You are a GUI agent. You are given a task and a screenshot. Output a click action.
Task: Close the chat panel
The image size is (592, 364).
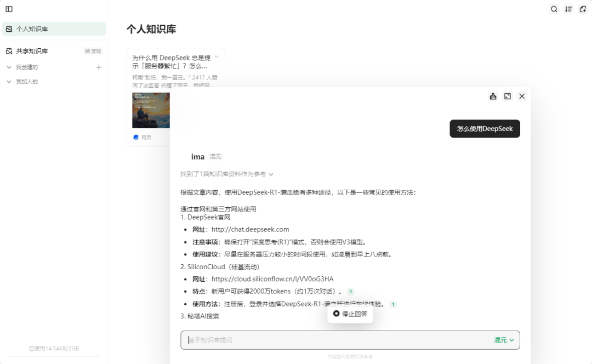(x=522, y=96)
